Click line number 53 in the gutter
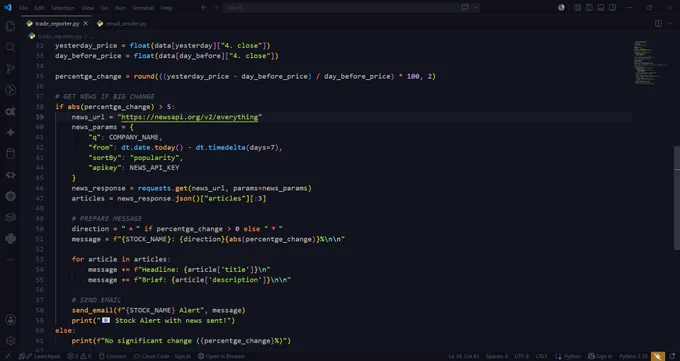This screenshot has height=361, width=680. point(39,259)
